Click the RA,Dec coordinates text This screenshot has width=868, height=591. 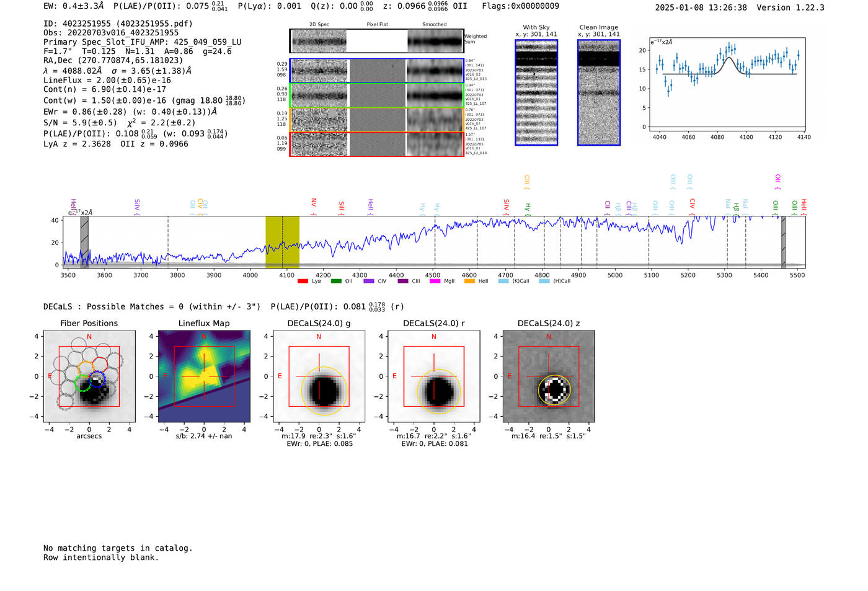[113, 61]
